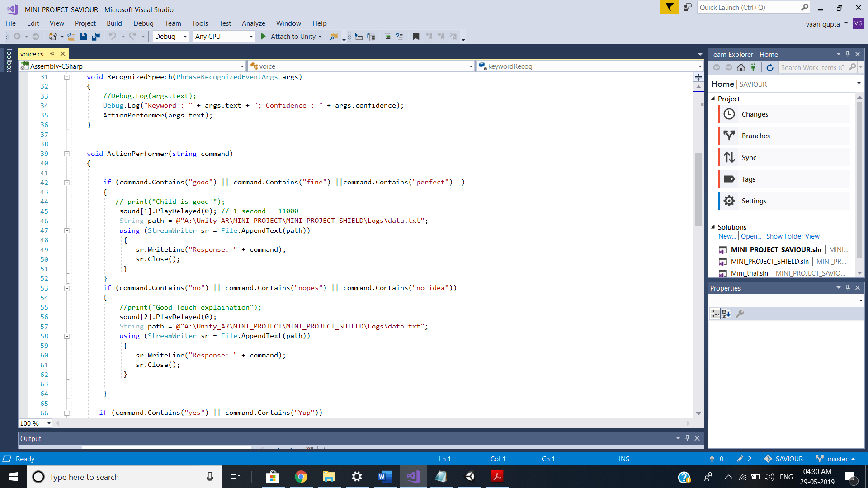
Task: Toggle bookmark using the bookmark toolbar icon
Action: point(416,37)
